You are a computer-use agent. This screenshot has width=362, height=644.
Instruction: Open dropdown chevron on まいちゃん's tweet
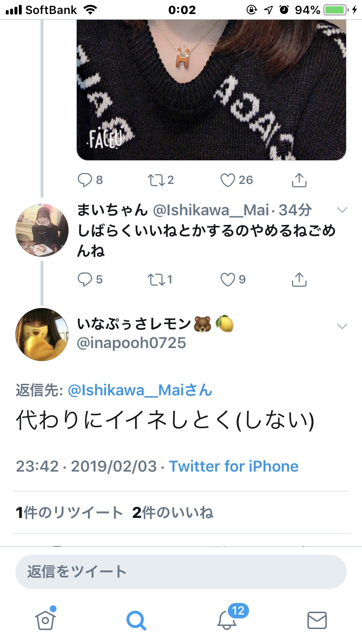click(342, 210)
